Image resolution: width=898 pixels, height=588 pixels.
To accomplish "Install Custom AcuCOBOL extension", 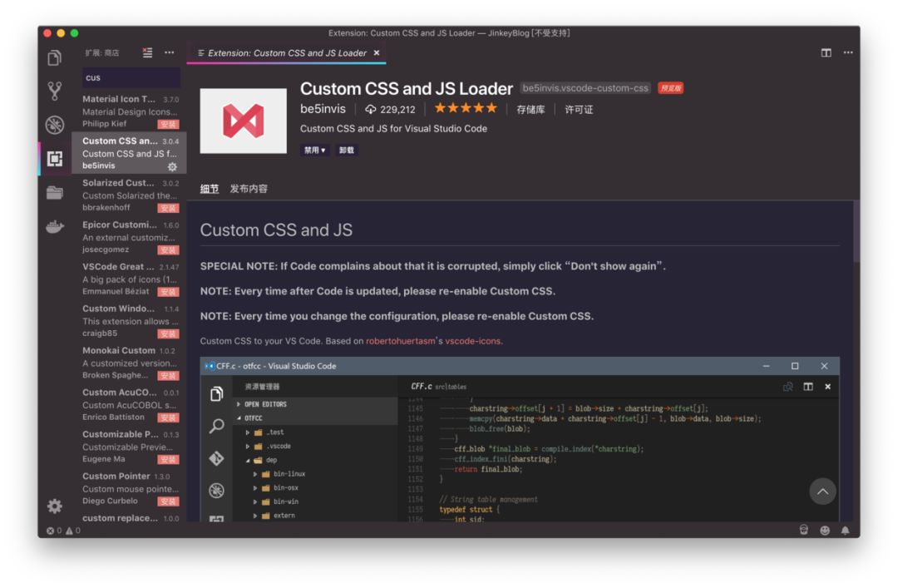I will coord(168,418).
